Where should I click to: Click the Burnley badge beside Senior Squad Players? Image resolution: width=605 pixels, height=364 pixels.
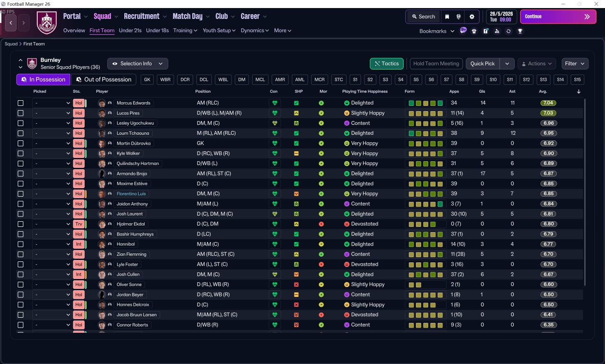click(x=32, y=63)
